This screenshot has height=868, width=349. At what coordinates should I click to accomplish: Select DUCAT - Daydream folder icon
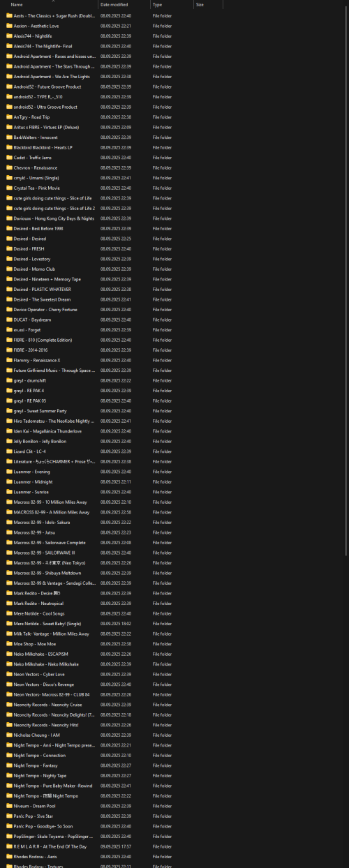[9, 320]
